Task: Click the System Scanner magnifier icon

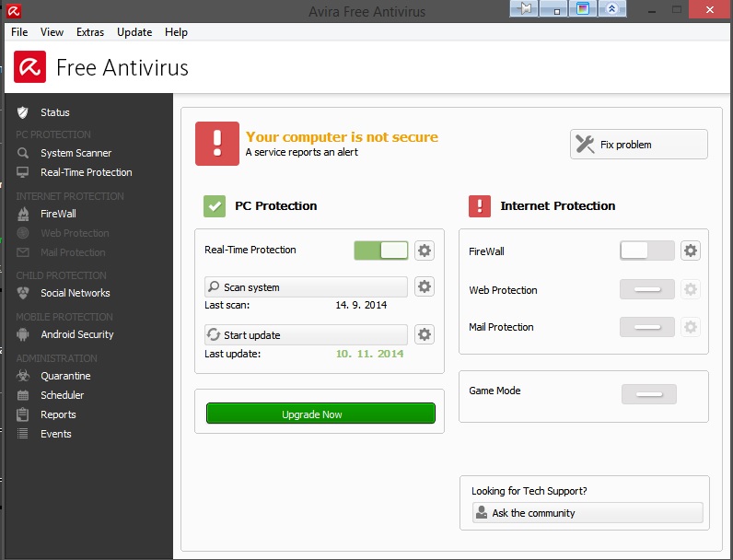Action: coord(22,153)
